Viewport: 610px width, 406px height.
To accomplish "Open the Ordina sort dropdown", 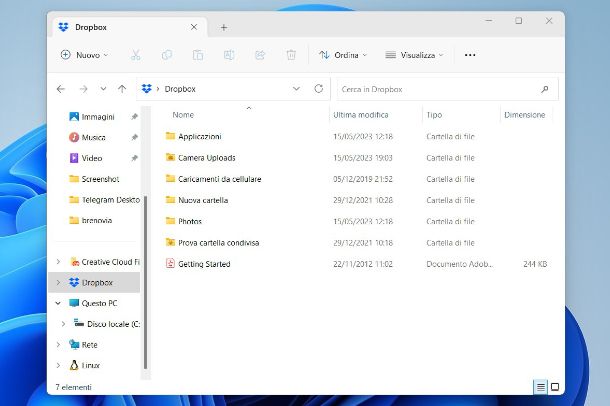I will (343, 55).
